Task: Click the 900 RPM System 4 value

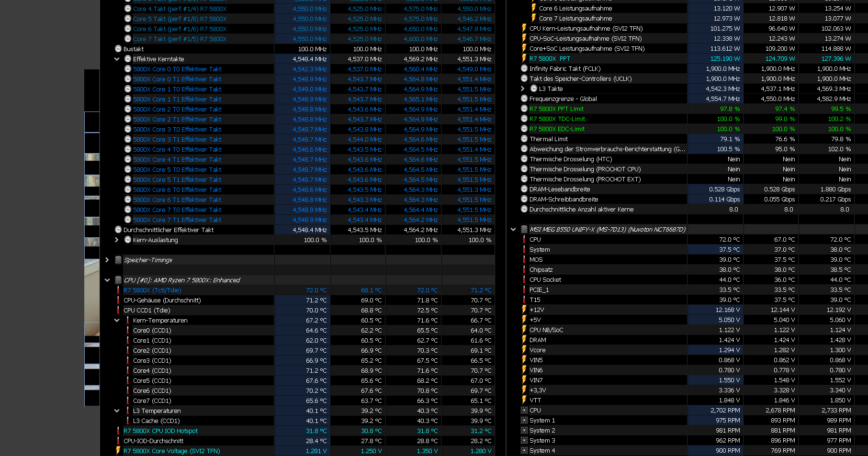Action: (x=728, y=450)
